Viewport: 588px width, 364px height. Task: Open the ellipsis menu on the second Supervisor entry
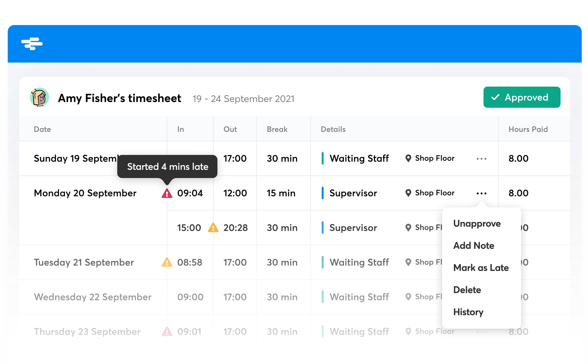(x=482, y=228)
